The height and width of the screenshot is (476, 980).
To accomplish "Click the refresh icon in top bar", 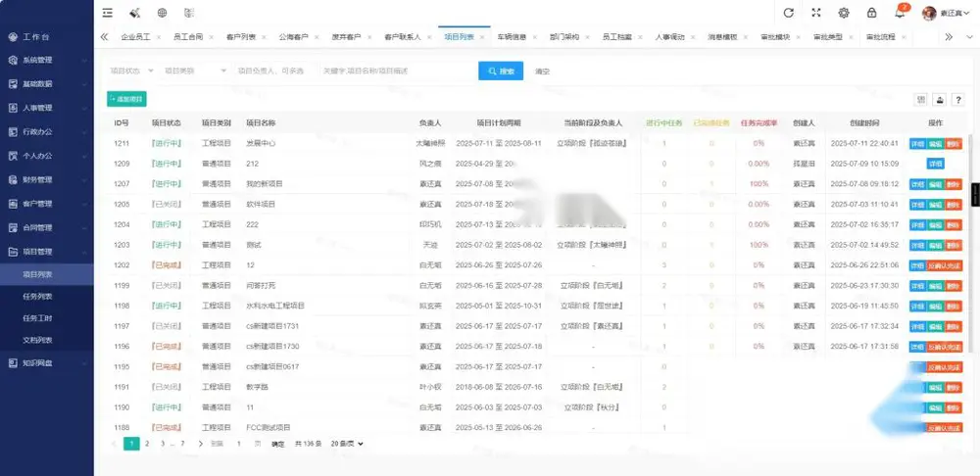I will point(789,13).
